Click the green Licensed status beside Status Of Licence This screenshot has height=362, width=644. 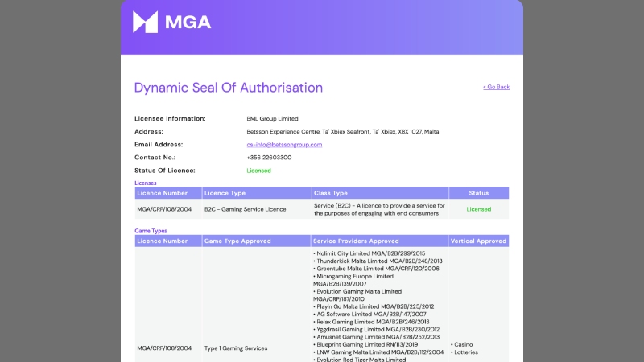[258, 171]
